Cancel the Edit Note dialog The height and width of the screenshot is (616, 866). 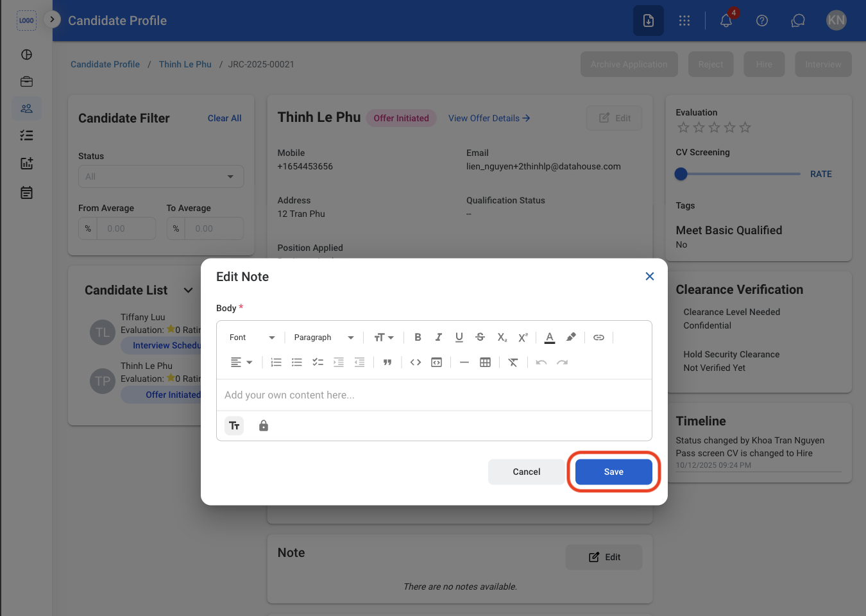click(x=527, y=472)
